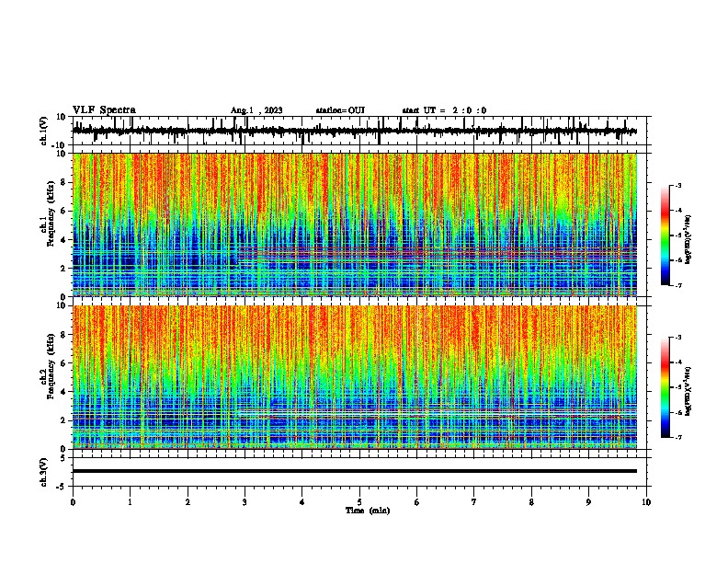Click the '5' tick on ch.3 voltage axis
Viewport: 728px width, 563px height.
[x=63, y=458]
